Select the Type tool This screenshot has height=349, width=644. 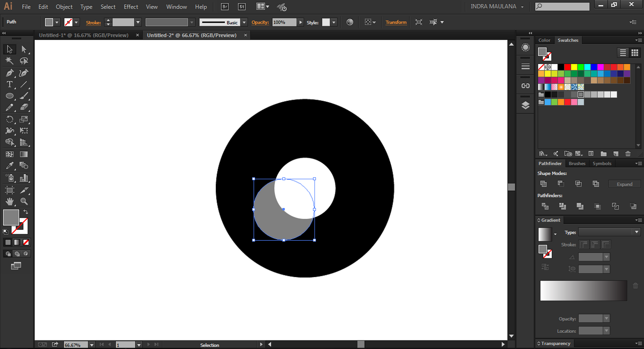(9, 85)
